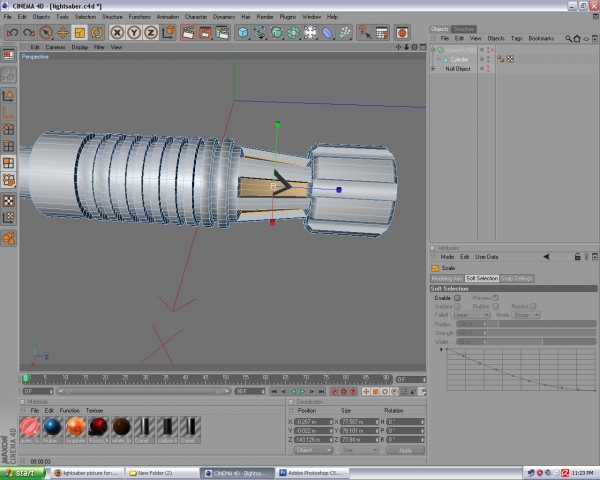Image resolution: width=600 pixels, height=480 pixels.
Task: Open Falloff Linear dropdown
Action: [470, 315]
